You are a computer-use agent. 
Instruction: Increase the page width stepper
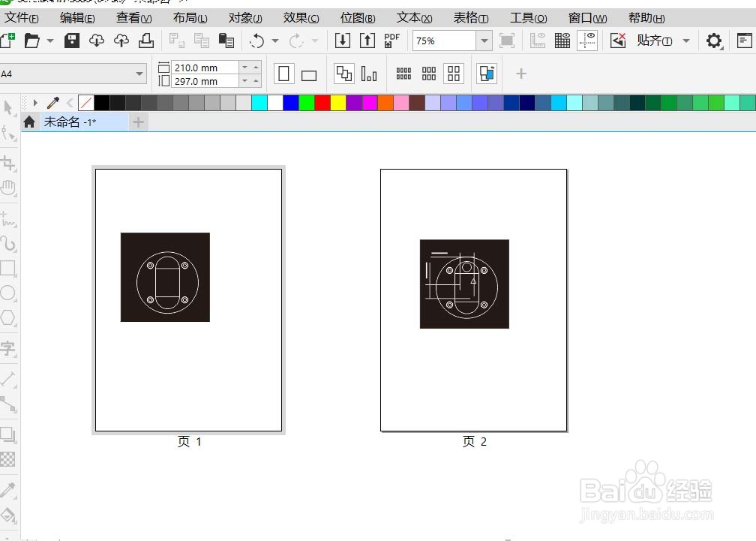click(256, 68)
